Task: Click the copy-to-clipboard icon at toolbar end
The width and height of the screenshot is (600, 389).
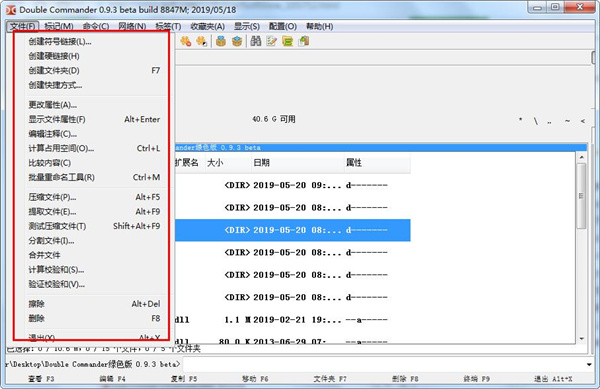Action: pyautogui.click(x=304, y=41)
